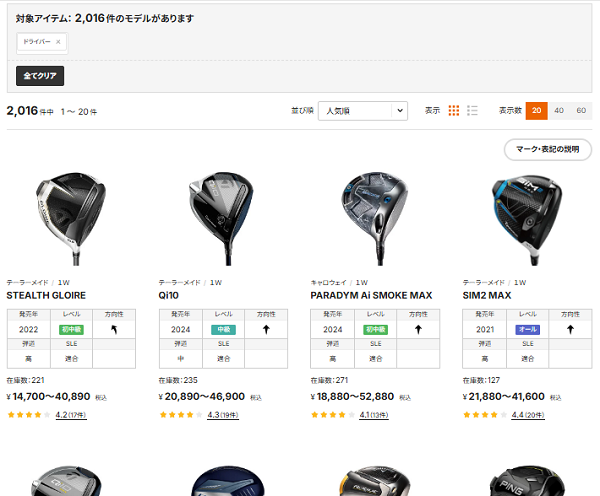
Task: Click price ¥18,880〜52,880
Action: point(352,396)
